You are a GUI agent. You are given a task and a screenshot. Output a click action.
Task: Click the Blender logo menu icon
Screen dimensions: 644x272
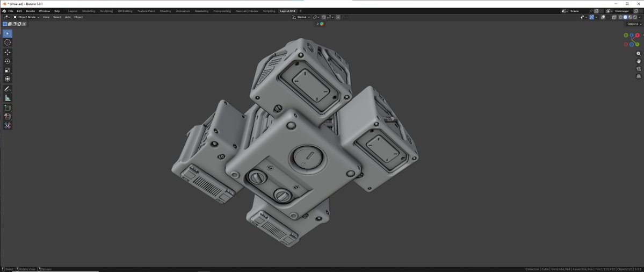(4, 11)
